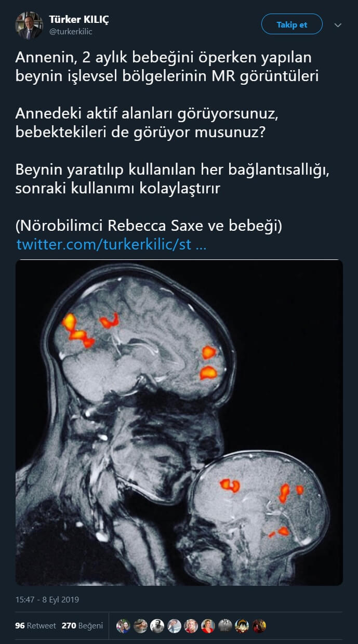The image size is (358, 644).
Task: Open the sixth liker's woman in red top avatar
Action: (208, 626)
